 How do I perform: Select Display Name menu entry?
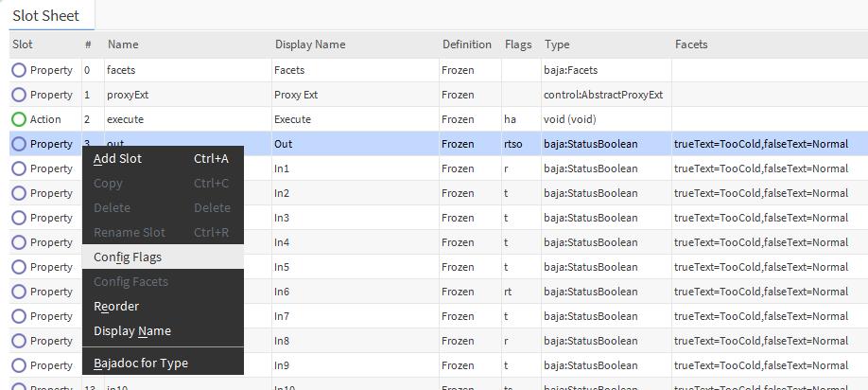[132, 331]
